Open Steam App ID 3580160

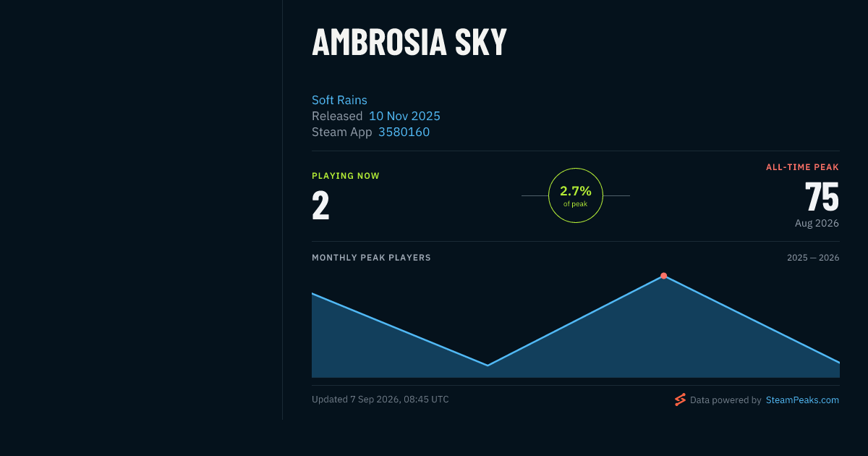404,132
